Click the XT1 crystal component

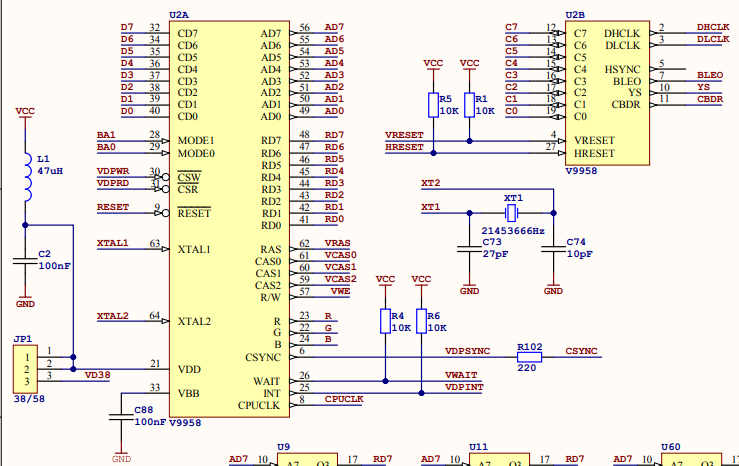[x=512, y=213]
